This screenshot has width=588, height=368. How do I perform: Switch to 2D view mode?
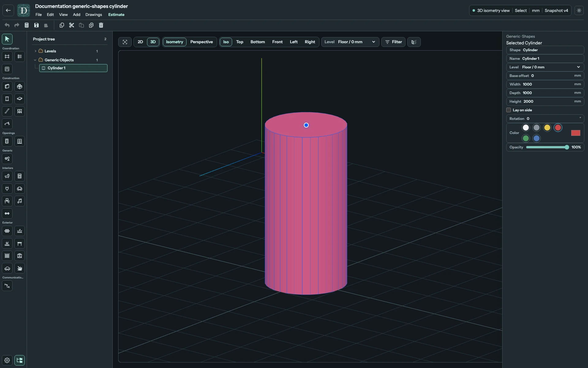tap(140, 42)
